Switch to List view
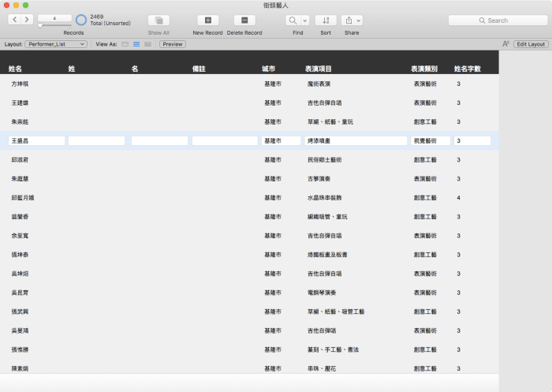This screenshot has height=392, width=552. pyautogui.click(x=136, y=44)
